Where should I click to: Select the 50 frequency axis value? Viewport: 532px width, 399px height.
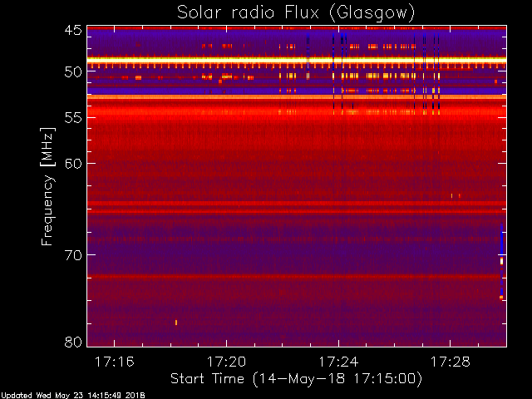coord(73,72)
